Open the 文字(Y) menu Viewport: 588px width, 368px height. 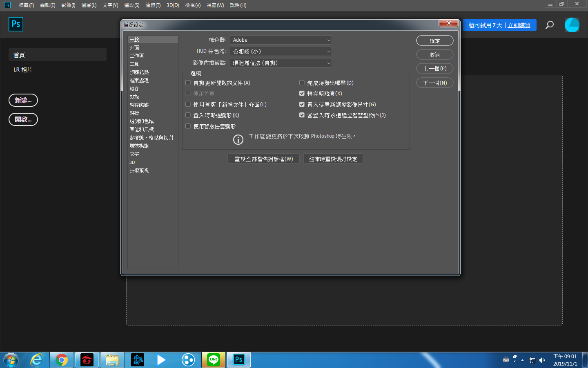110,5
